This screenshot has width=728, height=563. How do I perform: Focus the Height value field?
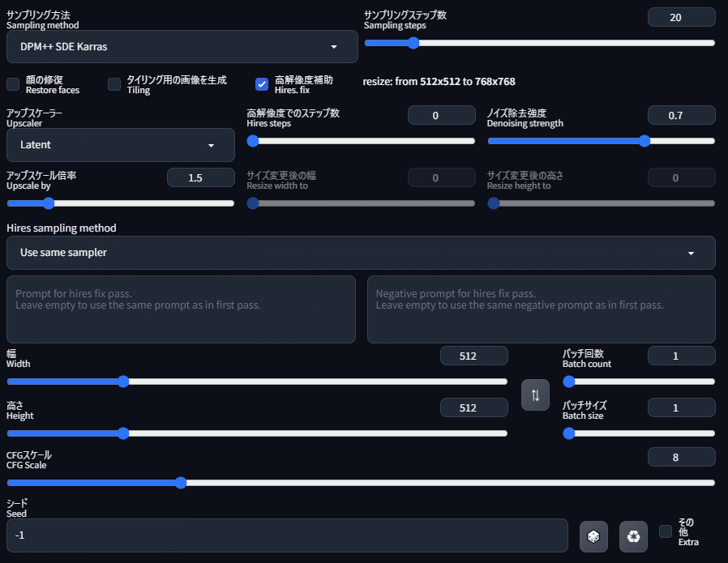pos(474,407)
